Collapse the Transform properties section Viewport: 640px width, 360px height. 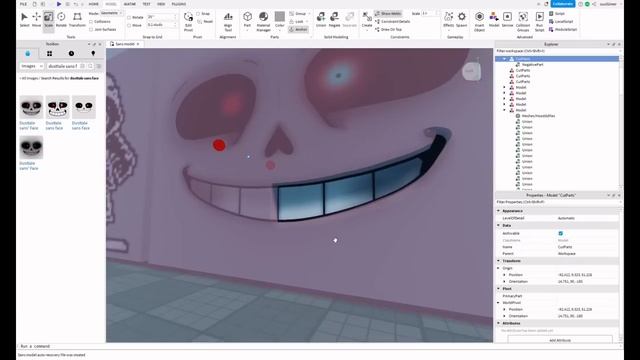(498, 261)
